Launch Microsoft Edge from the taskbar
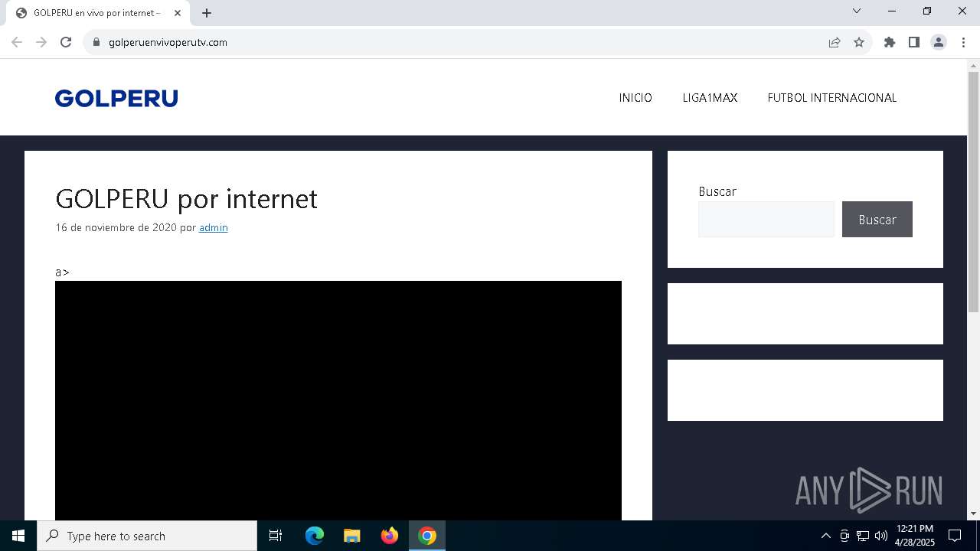The image size is (980, 551). [x=315, y=536]
